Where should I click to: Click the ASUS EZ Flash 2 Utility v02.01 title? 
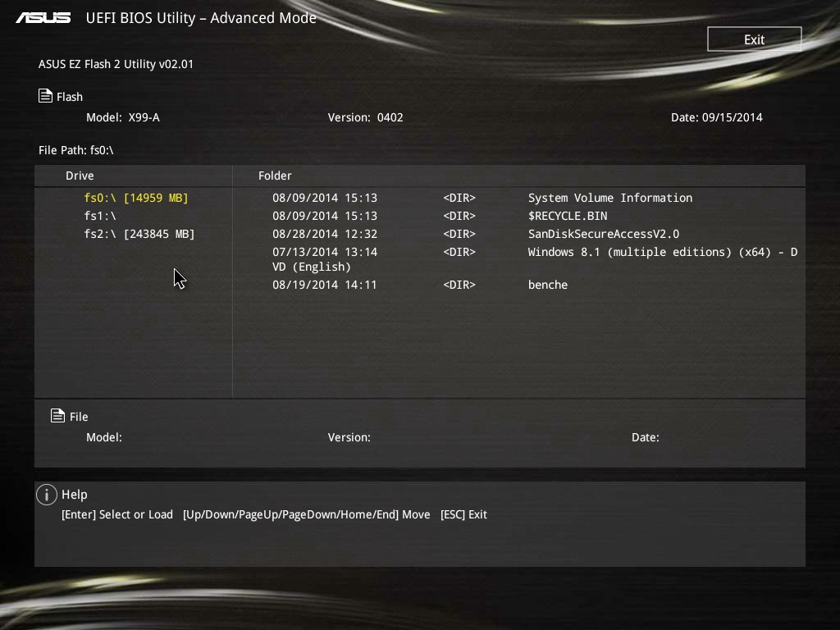coord(116,64)
